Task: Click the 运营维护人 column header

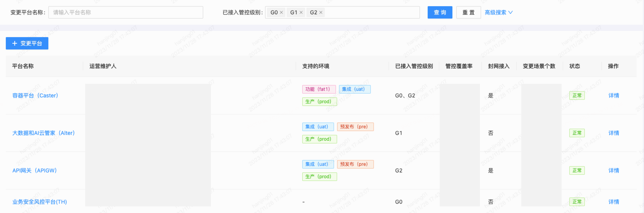Action: (x=103, y=66)
